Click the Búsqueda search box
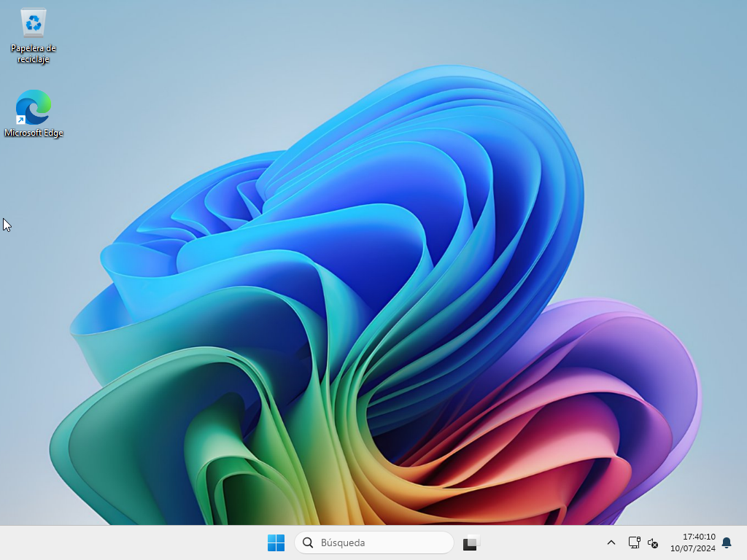This screenshot has width=747, height=560. point(374,542)
